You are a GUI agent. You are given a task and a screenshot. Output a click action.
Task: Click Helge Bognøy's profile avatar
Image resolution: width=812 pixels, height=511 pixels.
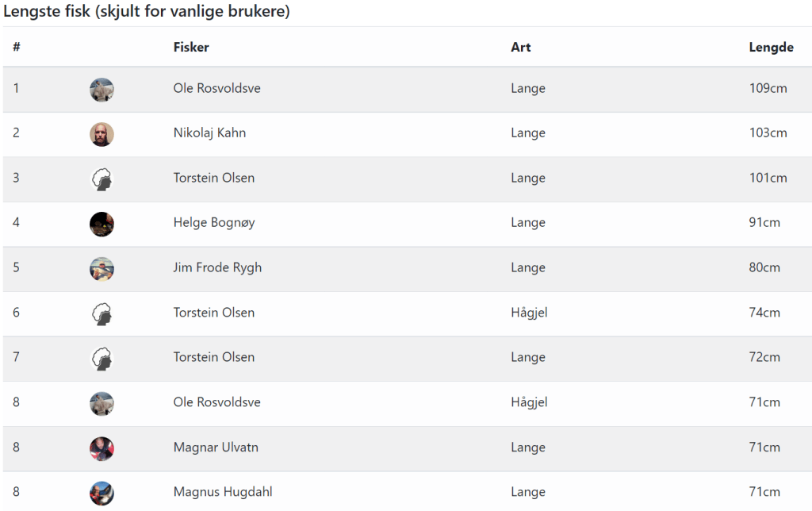click(101, 224)
